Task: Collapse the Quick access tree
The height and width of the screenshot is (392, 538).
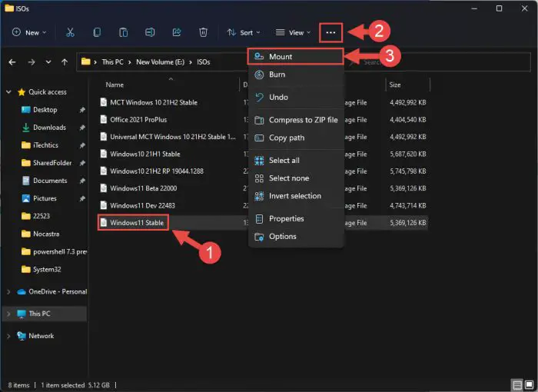Action: 8,92
